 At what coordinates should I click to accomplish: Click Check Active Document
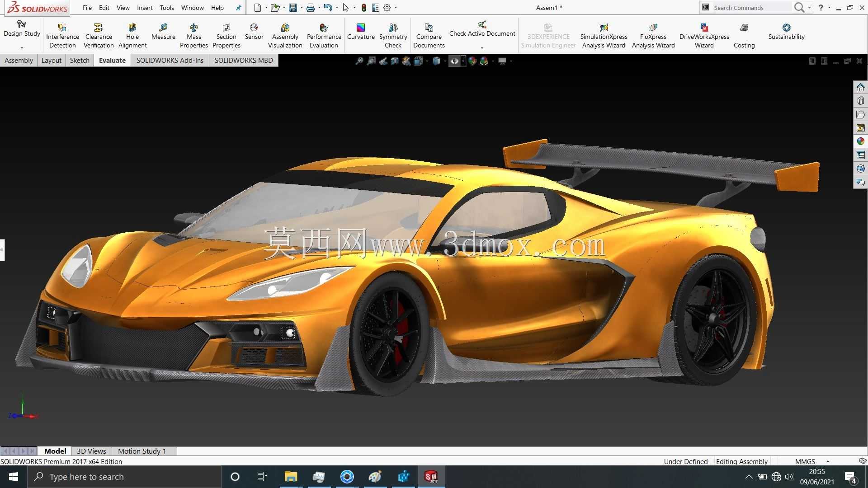[482, 29]
